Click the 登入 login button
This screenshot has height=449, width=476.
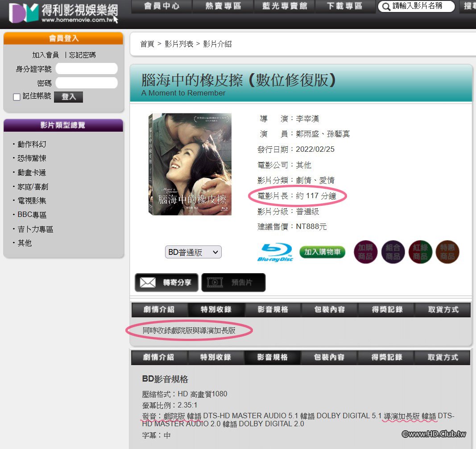tap(69, 97)
